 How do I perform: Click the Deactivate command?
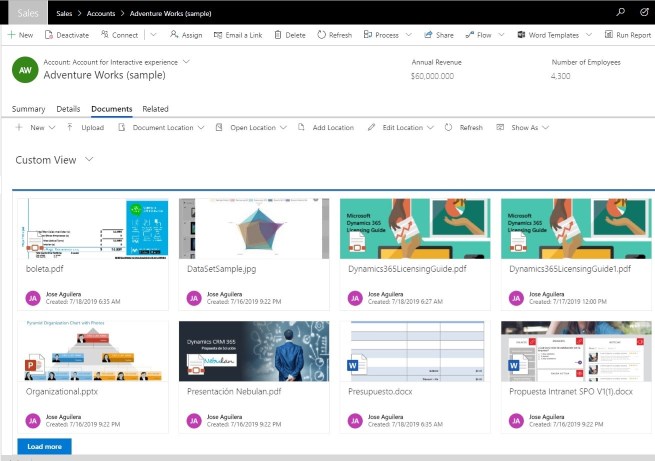(x=67, y=35)
